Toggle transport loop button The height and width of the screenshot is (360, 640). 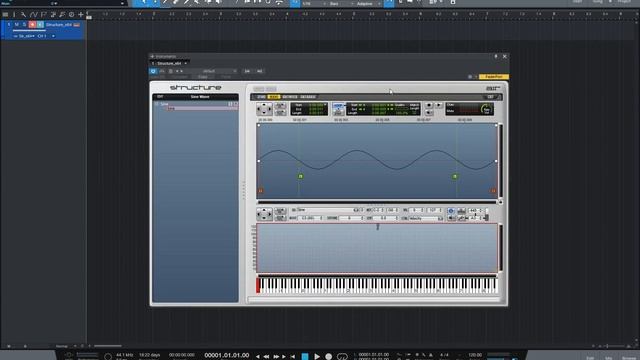click(342, 356)
